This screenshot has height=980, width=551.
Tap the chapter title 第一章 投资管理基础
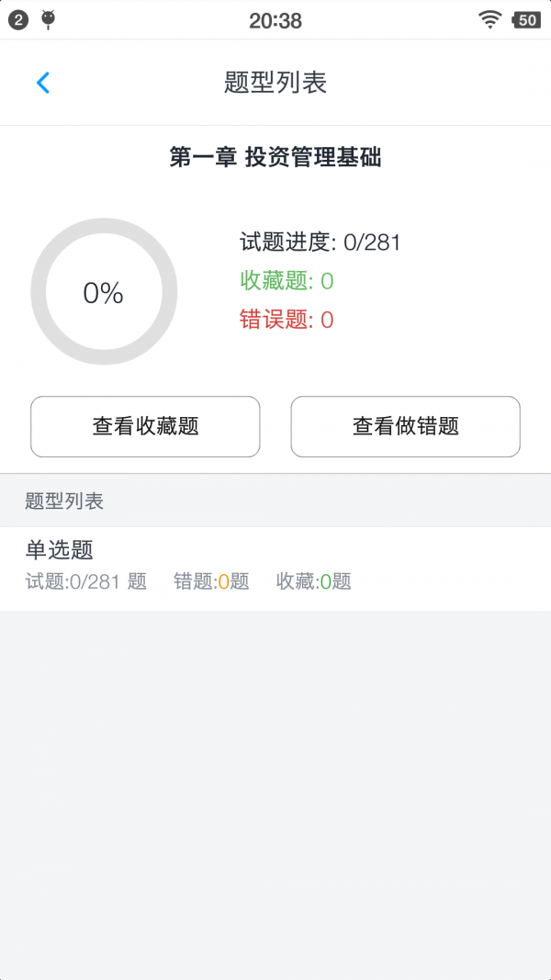click(x=275, y=158)
